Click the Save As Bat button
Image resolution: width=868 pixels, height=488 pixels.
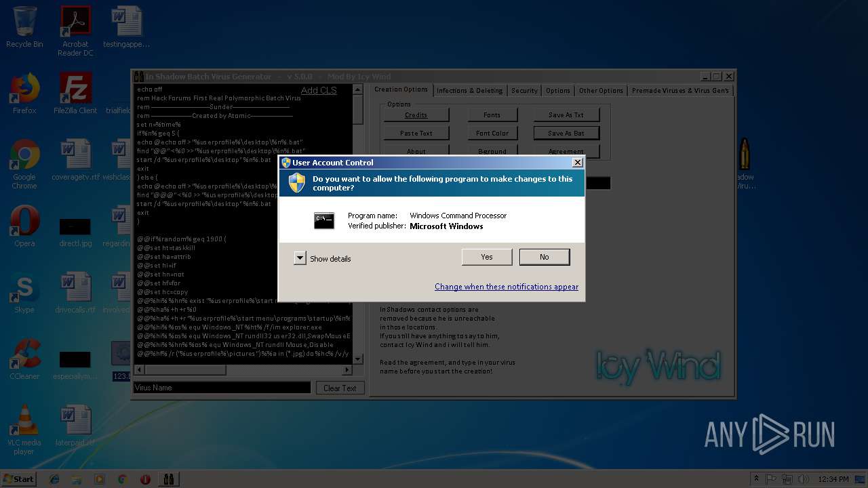[x=566, y=133]
